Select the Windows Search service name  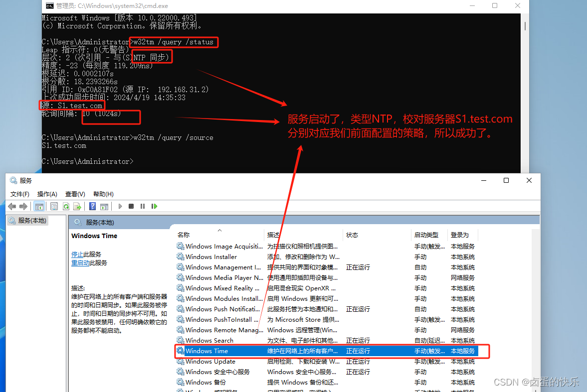pyautogui.click(x=209, y=340)
